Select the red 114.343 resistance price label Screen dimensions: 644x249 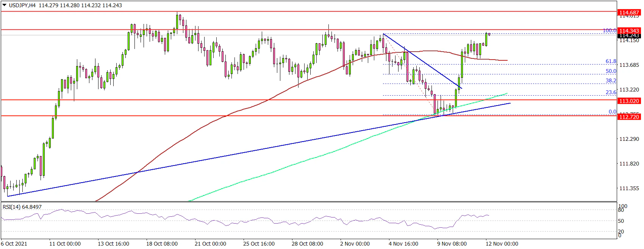629,30
